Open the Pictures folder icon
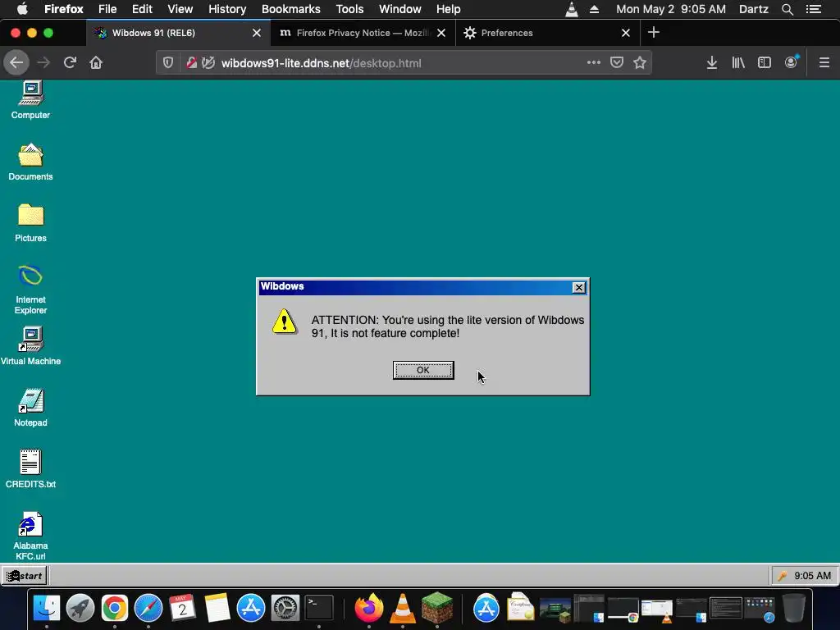The image size is (840, 630). click(30, 223)
